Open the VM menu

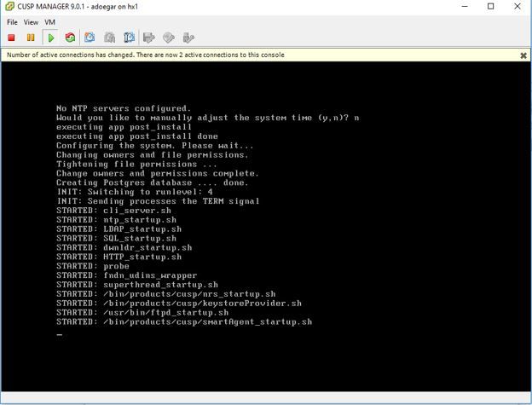[x=49, y=22]
